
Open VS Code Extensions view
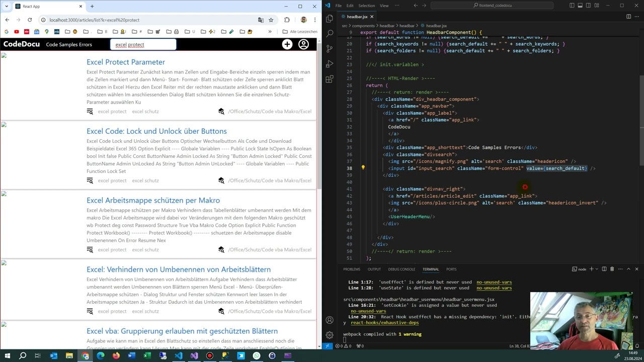pos(330,79)
